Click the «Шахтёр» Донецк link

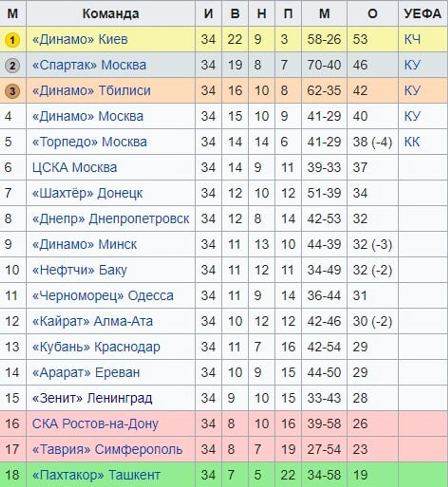[87, 193]
